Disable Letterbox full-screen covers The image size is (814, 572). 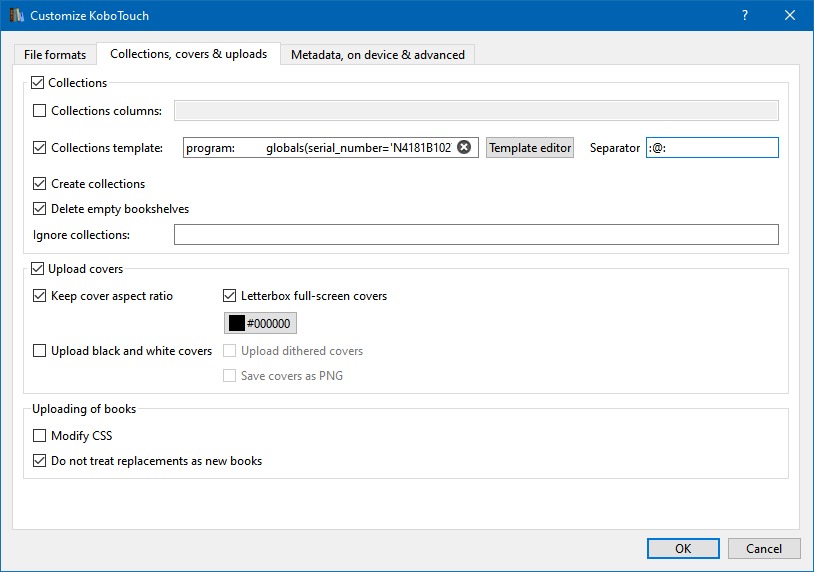point(230,296)
